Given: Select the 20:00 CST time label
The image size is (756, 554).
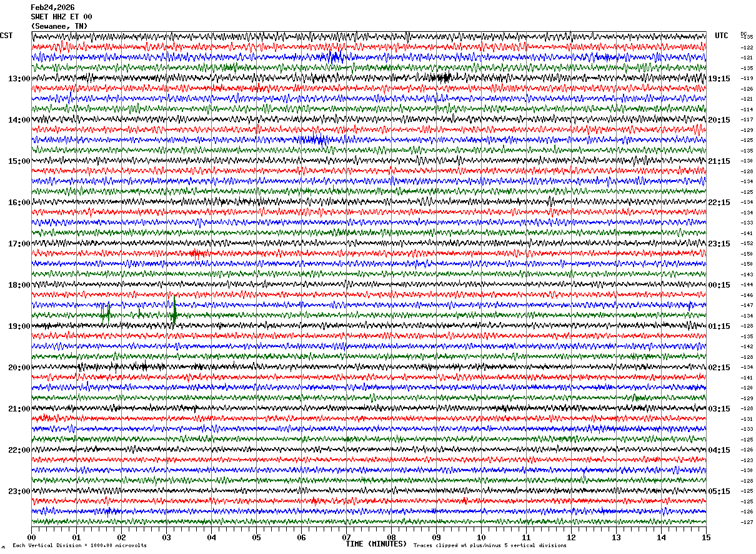Looking at the screenshot, I should point(19,368).
